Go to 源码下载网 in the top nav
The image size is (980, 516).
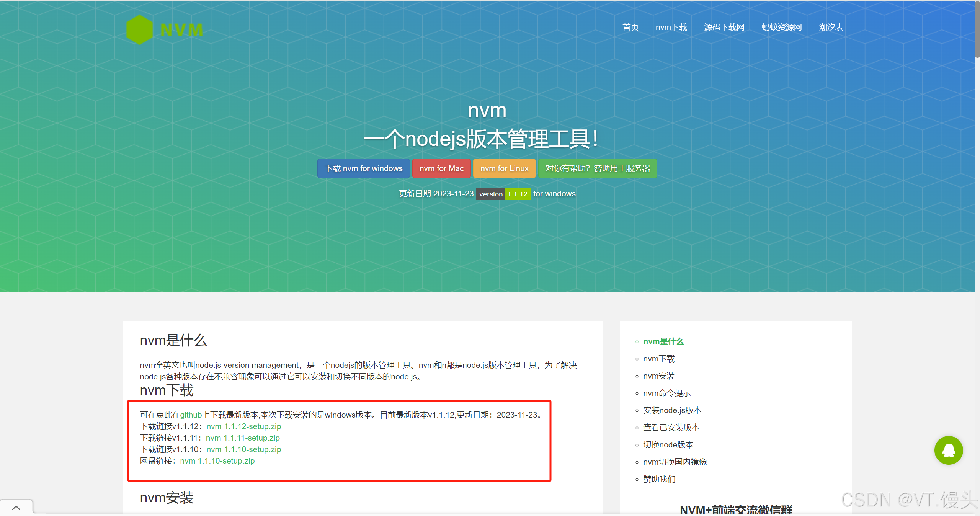[724, 27]
